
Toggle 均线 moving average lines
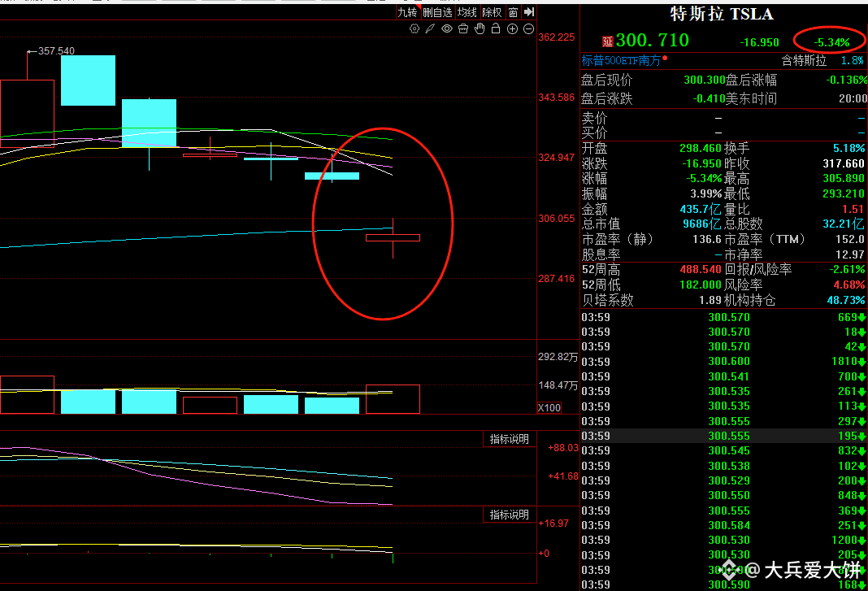point(467,12)
